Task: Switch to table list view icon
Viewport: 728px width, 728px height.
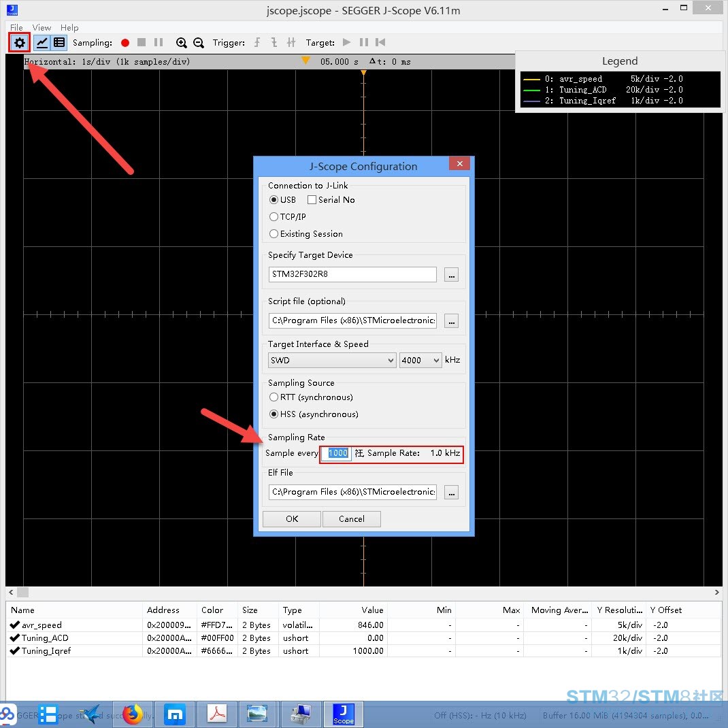Action: click(x=59, y=43)
